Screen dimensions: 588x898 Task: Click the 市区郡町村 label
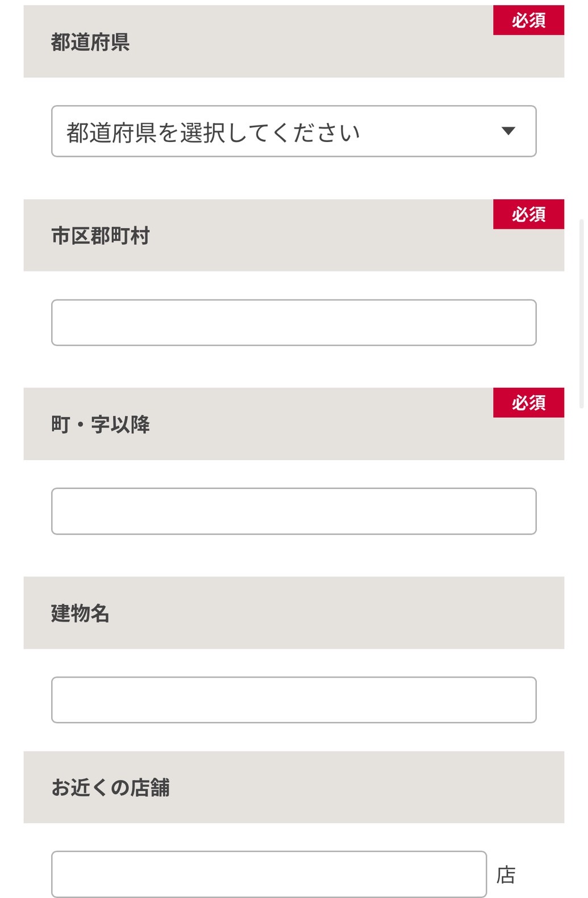click(100, 235)
